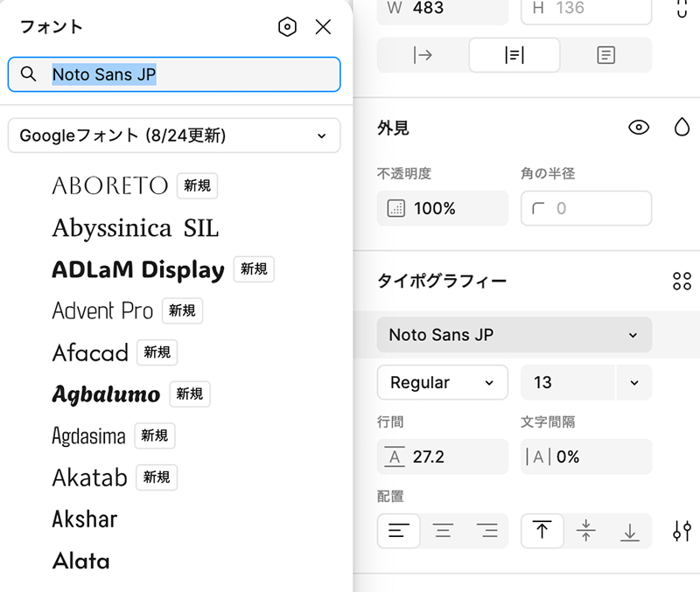
Task: Open text styles four-dots icon
Action: point(682,281)
